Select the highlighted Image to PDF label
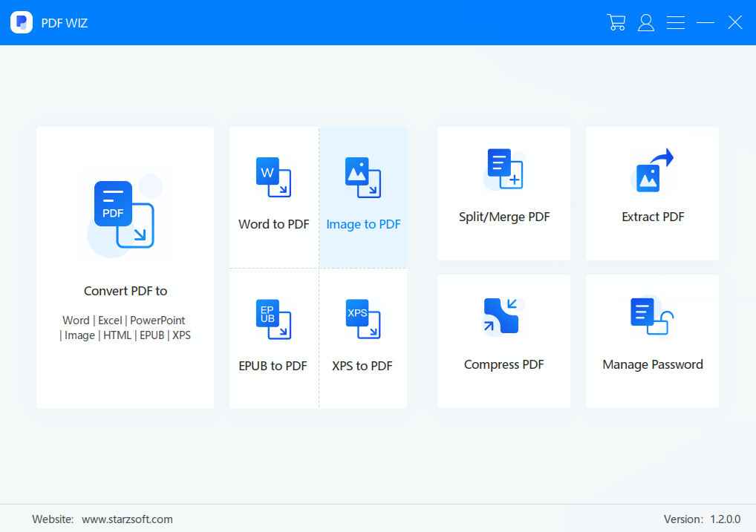Screen dimensions: 756x532 tap(364, 224)
